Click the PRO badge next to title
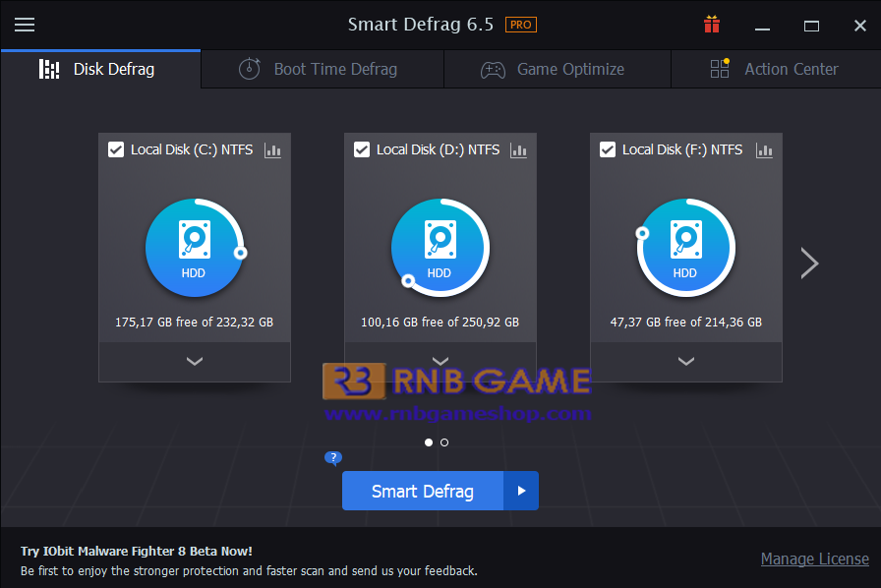 point(521,25)
